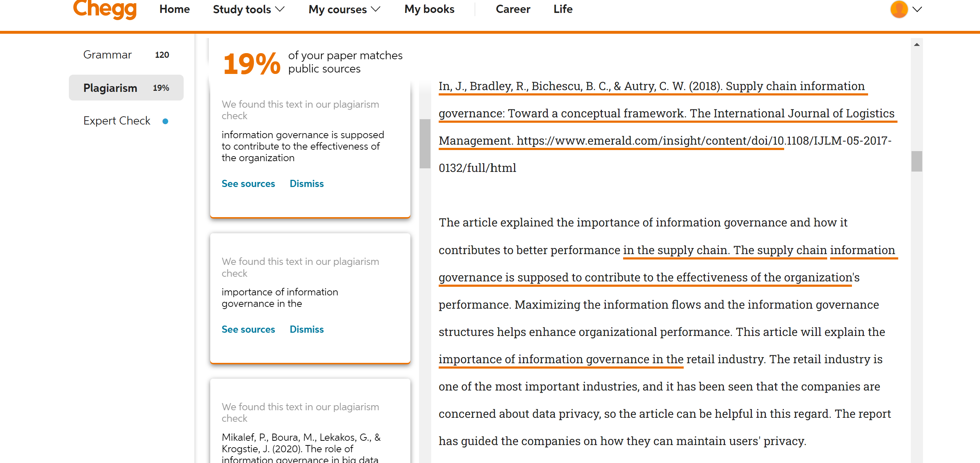Click the plagiarism list scrollbar thumb
980x463 pixels.
[425, 144]
